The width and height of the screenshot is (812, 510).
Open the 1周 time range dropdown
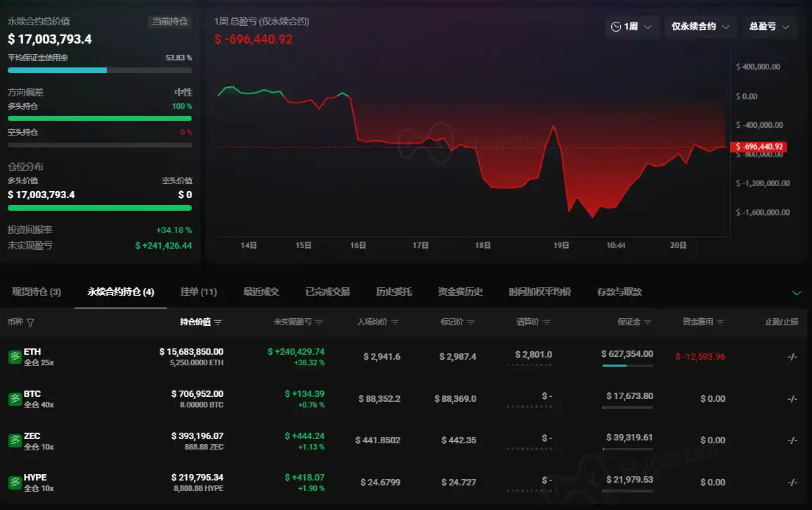coord(631,27)
